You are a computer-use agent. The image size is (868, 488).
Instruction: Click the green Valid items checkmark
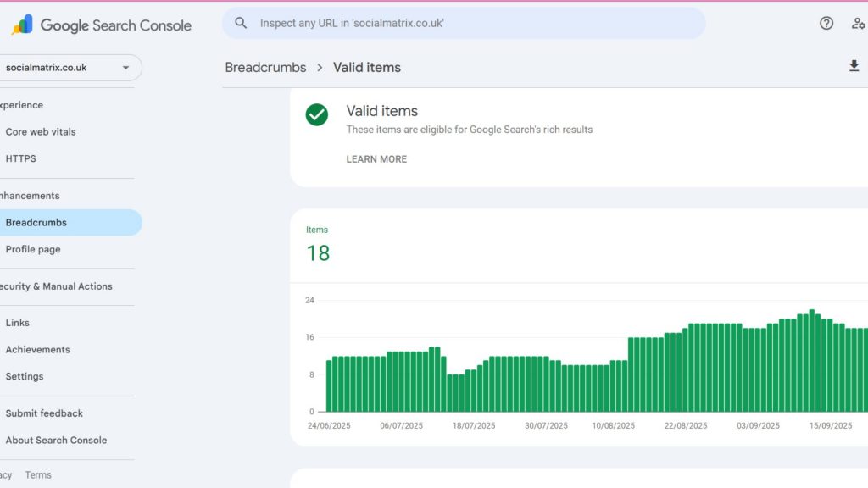tap(317, 115)
